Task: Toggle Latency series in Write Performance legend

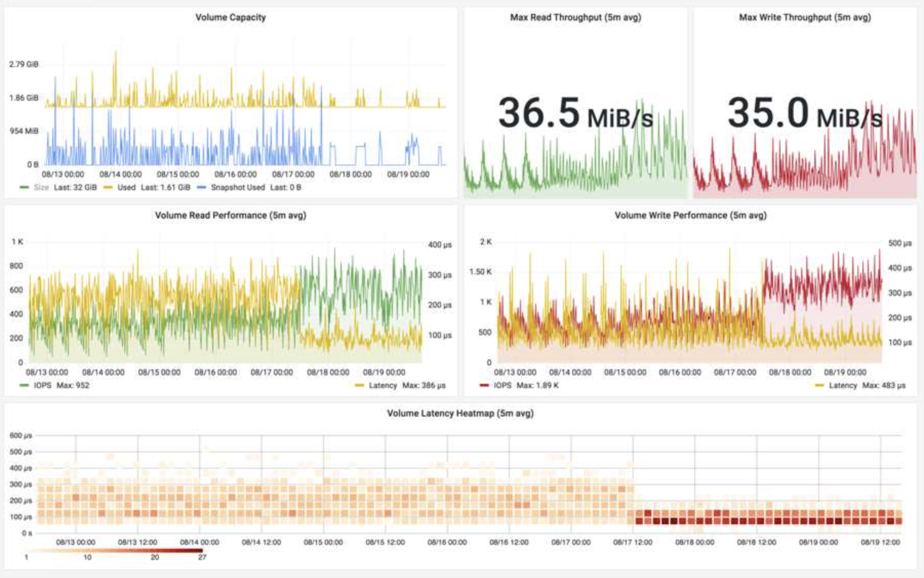Action: pos(842,385)
